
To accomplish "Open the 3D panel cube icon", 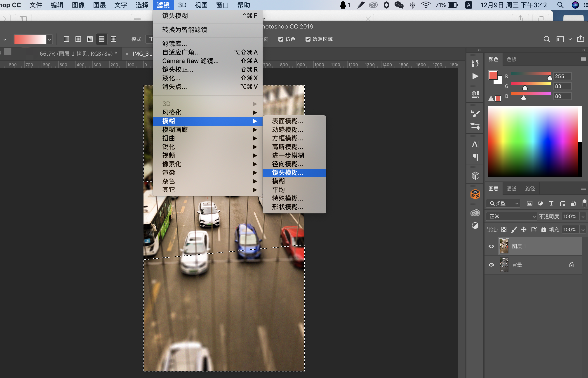I will click(x=475, y=175).
